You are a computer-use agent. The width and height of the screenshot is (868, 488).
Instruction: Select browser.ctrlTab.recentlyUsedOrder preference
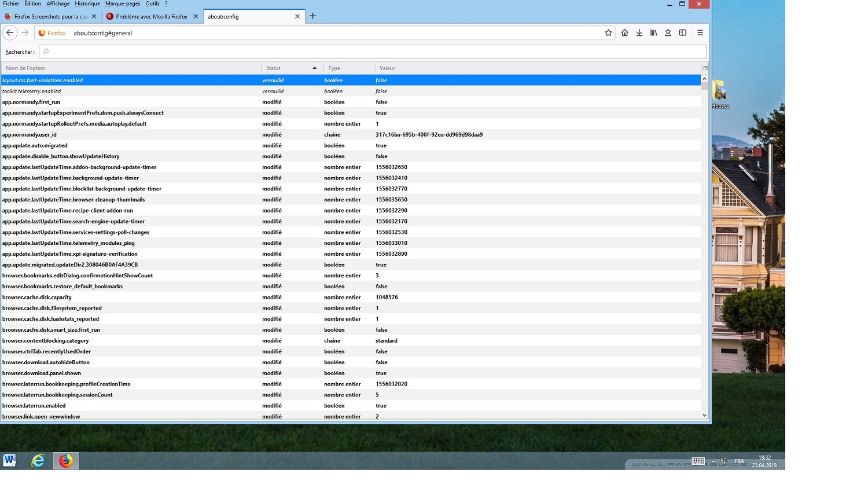pyautogui.click(x=351, y=351)
